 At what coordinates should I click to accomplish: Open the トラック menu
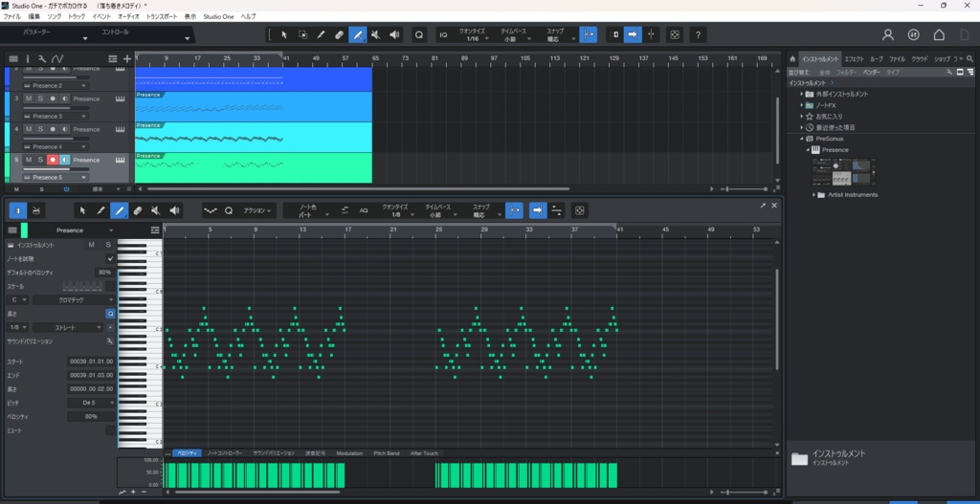(x=77, y=16)
